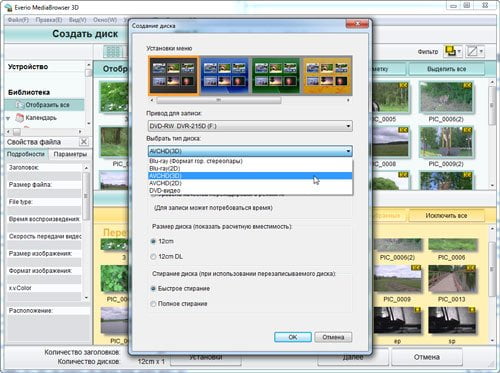
Task: Select the 12cm disc size radio button
Action: coord(153,241)
